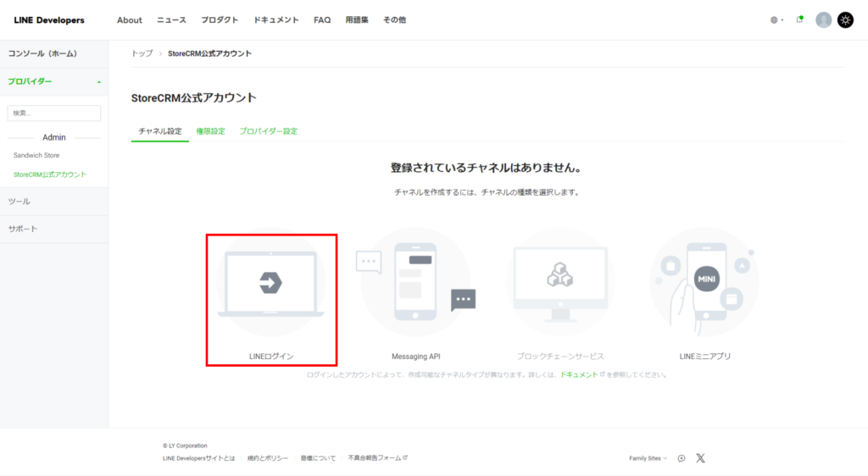Viewport: 868px width, 476px height.
Task: Select StoreCRM公式アカウント in sidebar
Action: point(50,174)
